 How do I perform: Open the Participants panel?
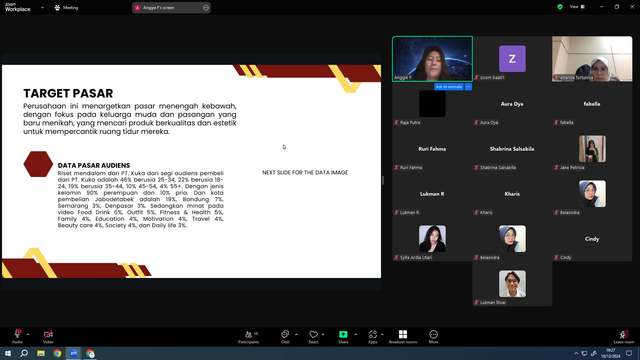click(249, 337)
